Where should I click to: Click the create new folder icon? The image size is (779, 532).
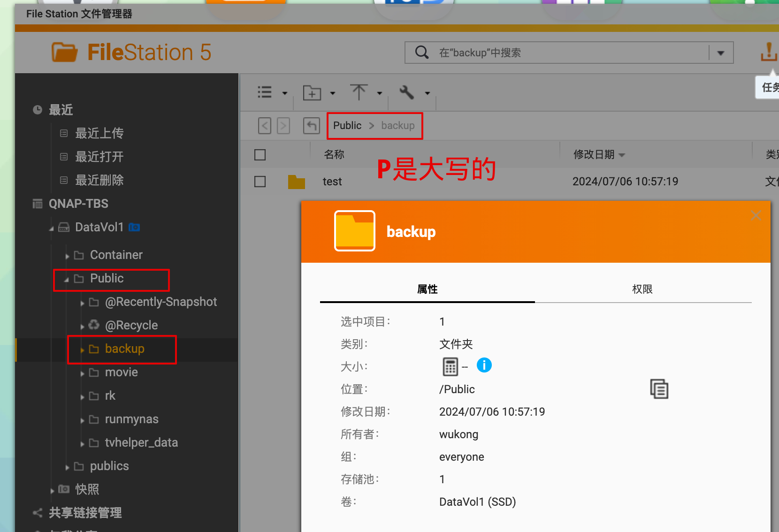(x=312, y=92)
